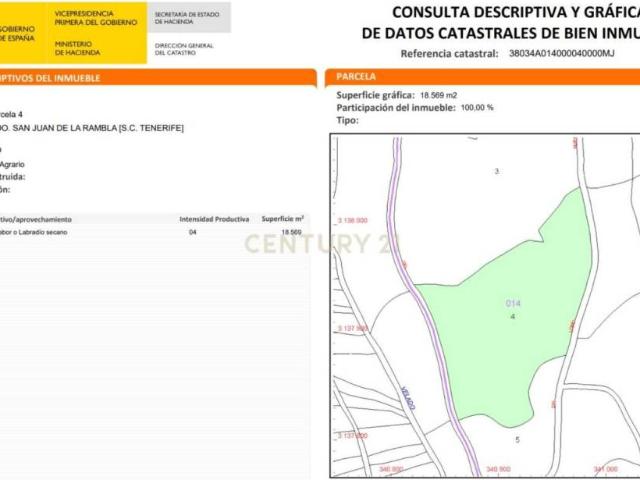The width and height of the screenshot is (640, 480).
Task: Click the 'Tipo:' label
Action: [347, 120]
